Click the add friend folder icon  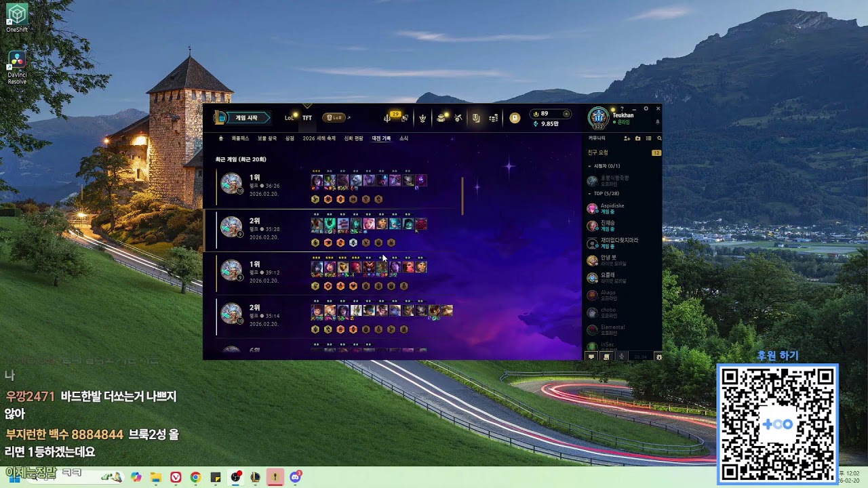tap(637, 138)
